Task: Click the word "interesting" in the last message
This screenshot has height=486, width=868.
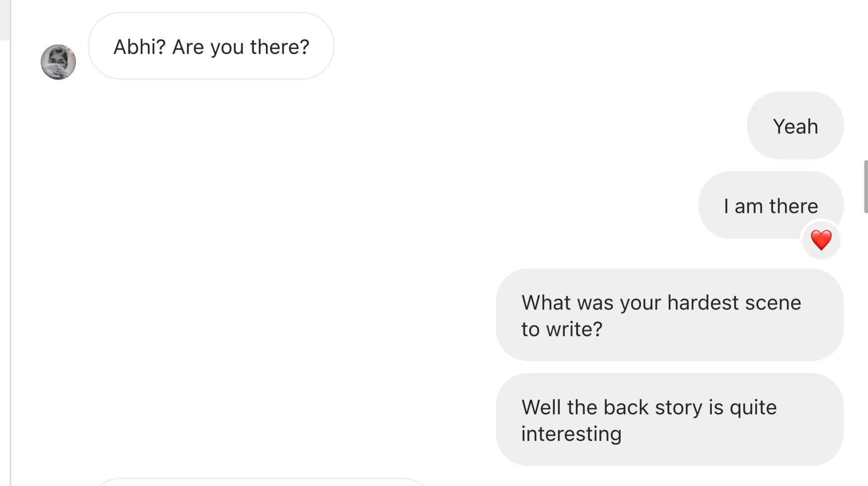Action: 571,434
